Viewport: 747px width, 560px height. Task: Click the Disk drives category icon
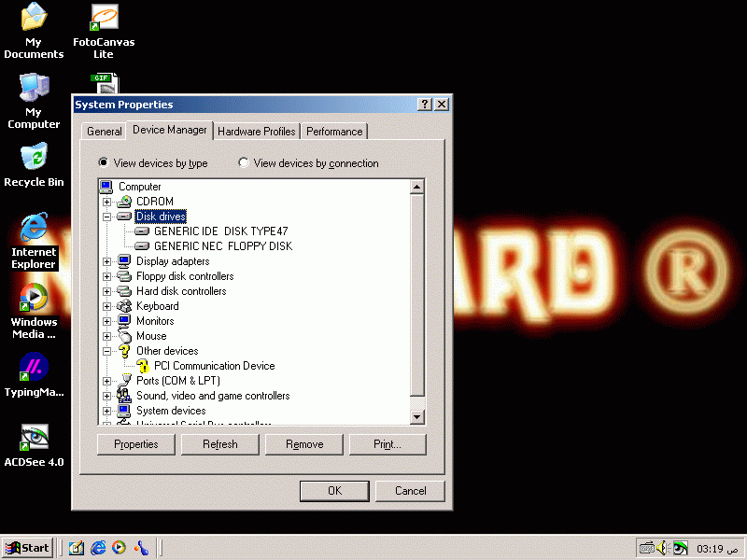click(124, 217)
